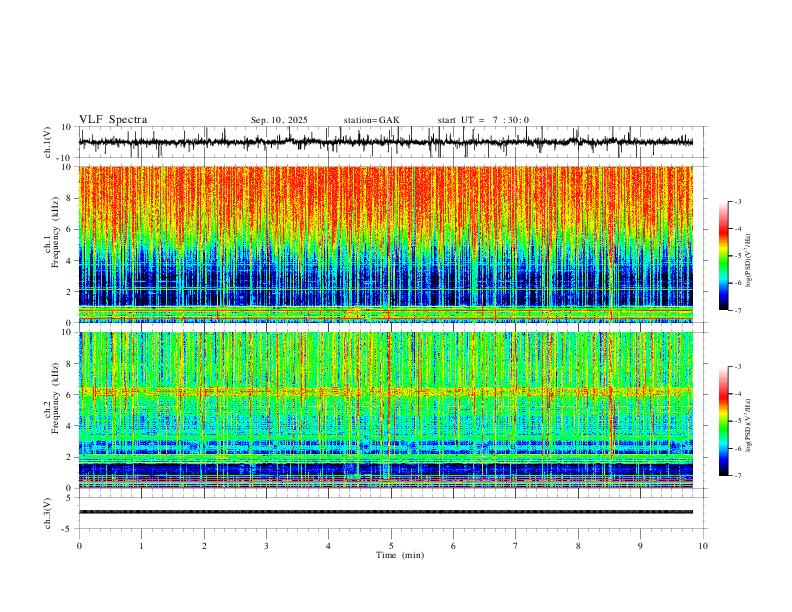Click the time axis tick label '5'

click(x=391, y=546)
